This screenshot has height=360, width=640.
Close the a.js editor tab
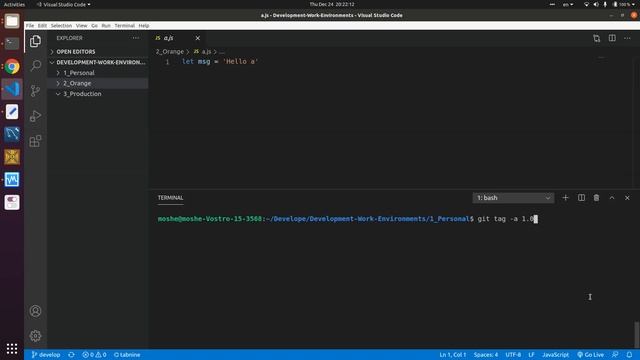click(198, 38)
